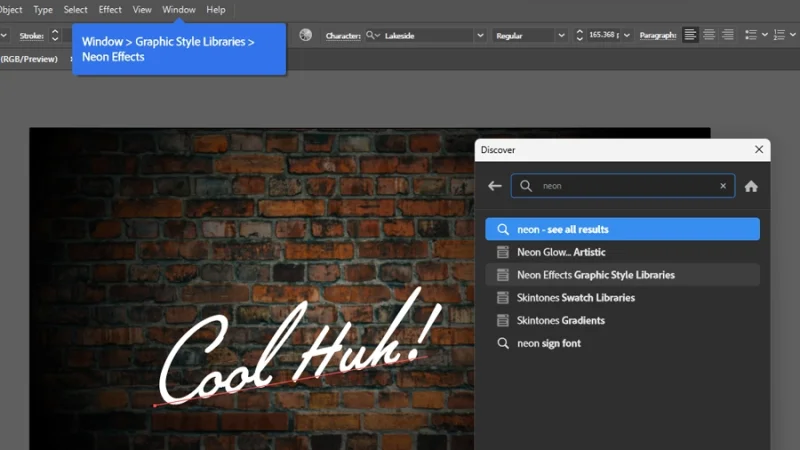Click the numbered list icon
Viewport: 800px width, 450px height.
[779, 35]
